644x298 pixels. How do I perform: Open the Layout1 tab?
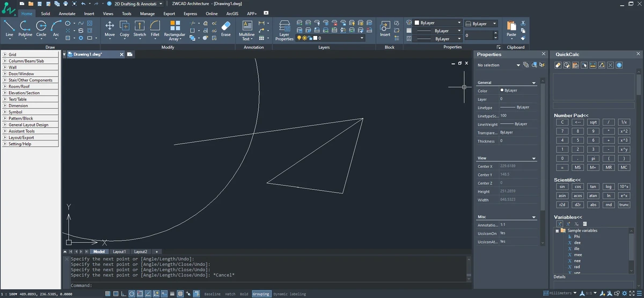point(119,251)
